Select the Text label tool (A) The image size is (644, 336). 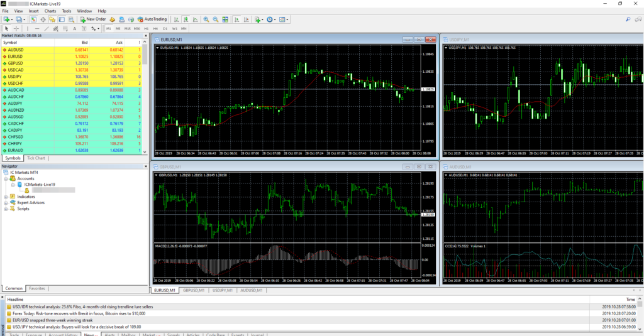75,28
